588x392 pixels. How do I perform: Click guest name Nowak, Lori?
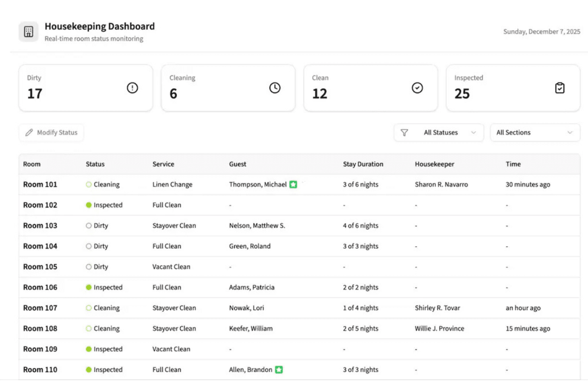(247, 308)
